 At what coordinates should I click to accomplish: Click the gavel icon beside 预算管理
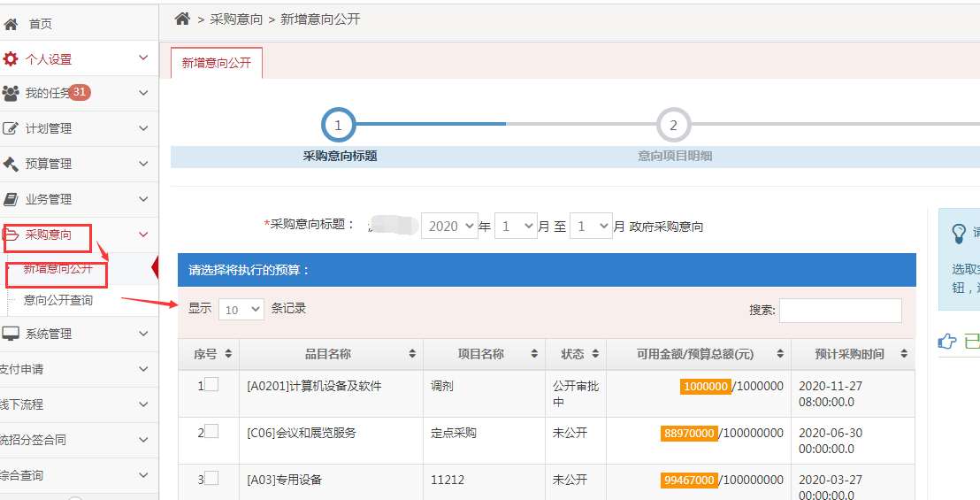[x=11, y=164]
